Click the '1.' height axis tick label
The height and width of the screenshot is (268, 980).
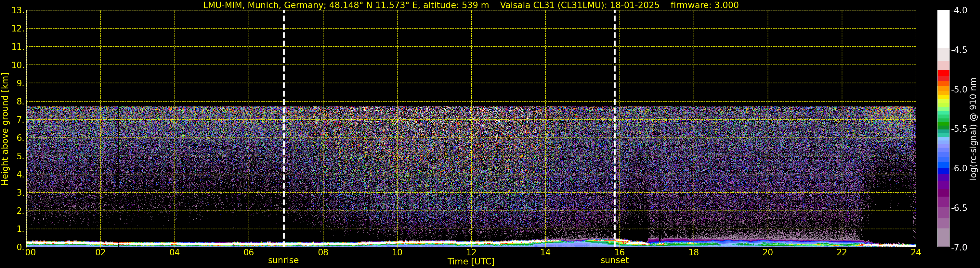point(20,229)
